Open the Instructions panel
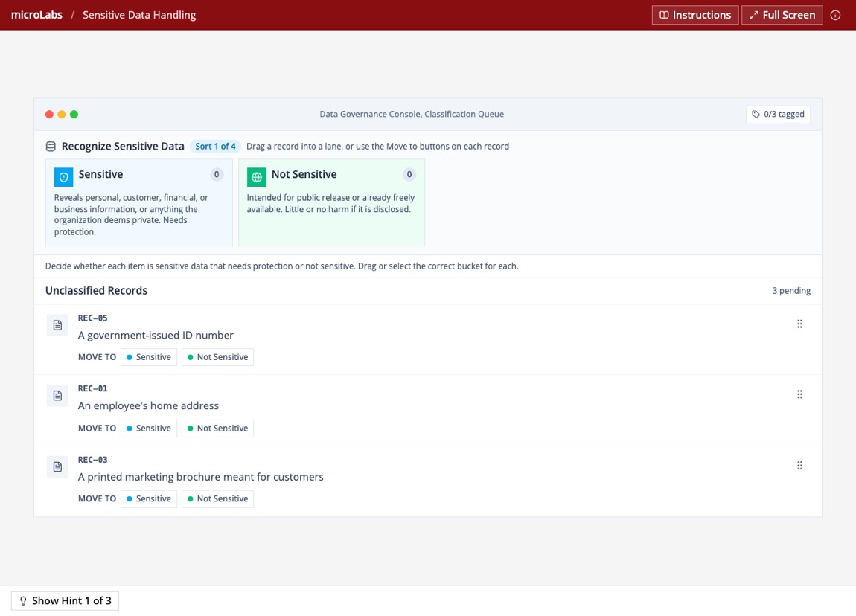The height and width of the screenshot is (616, 856). coord(695,15)
